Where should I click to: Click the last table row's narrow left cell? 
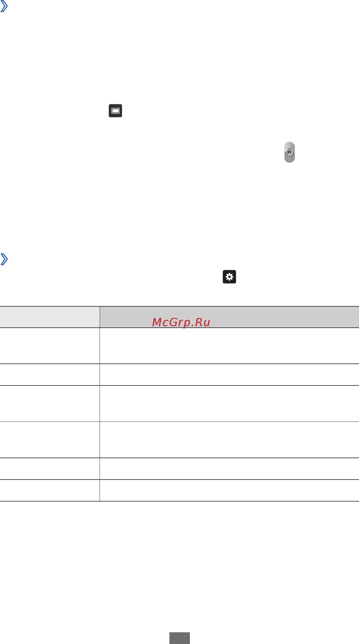click(x=50, y=490)
